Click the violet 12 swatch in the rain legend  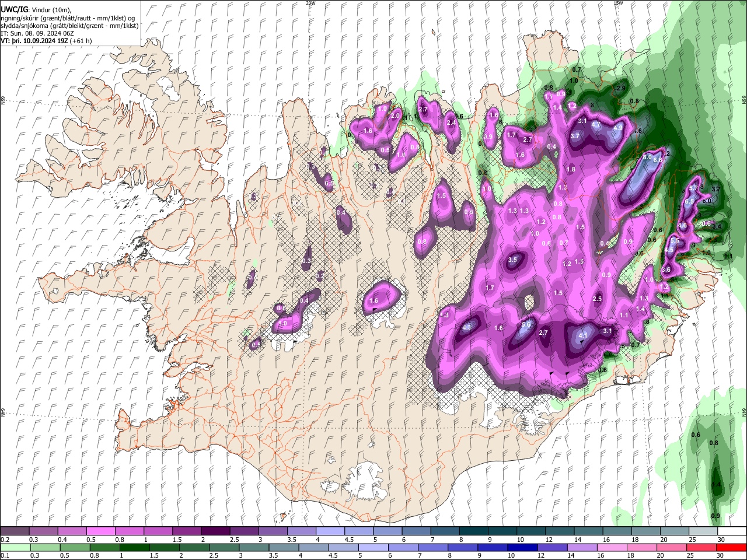[551, 547]
